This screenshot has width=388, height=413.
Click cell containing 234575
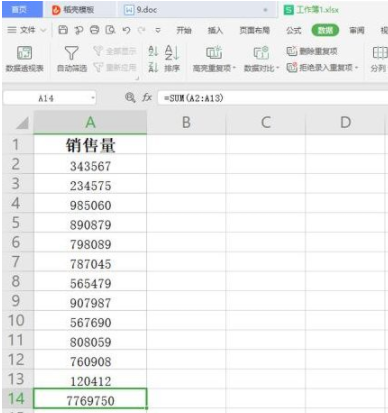90,184
